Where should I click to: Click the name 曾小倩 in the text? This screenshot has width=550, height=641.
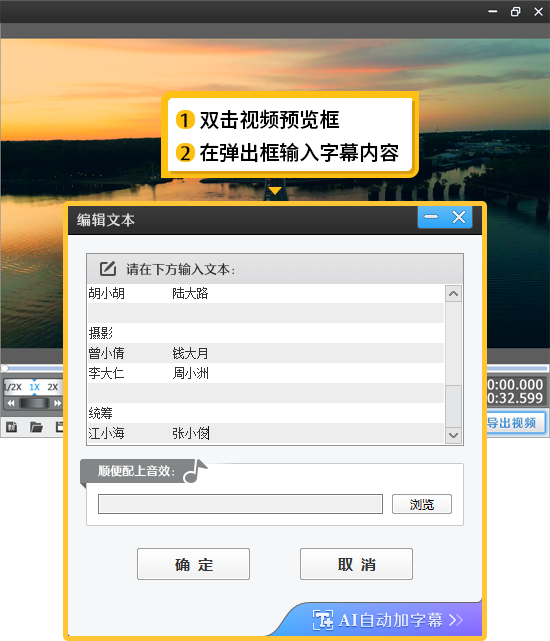coord(106,353)
